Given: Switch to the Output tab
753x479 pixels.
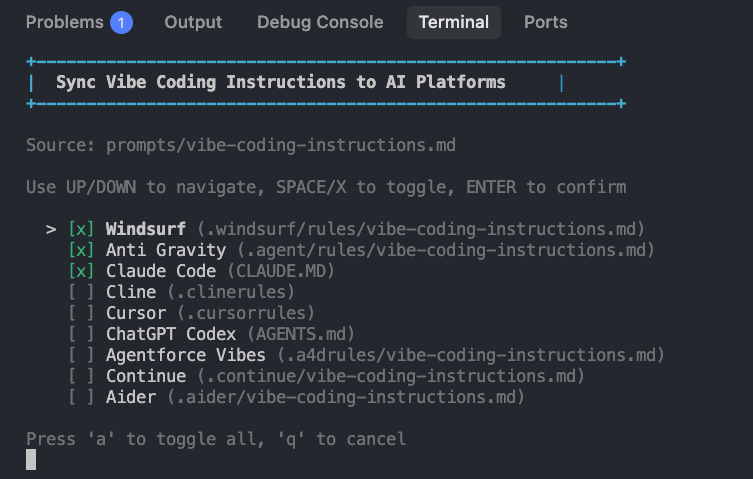Looking at the screenshot, I should pyautogui.click(x=193, y=23).
